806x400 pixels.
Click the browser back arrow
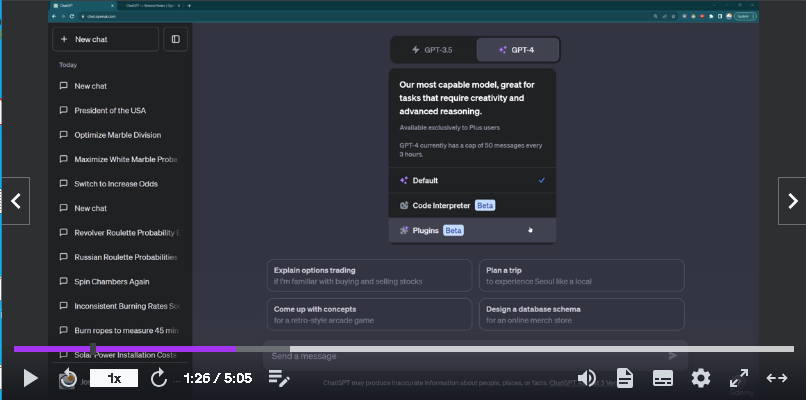[54, 16]
